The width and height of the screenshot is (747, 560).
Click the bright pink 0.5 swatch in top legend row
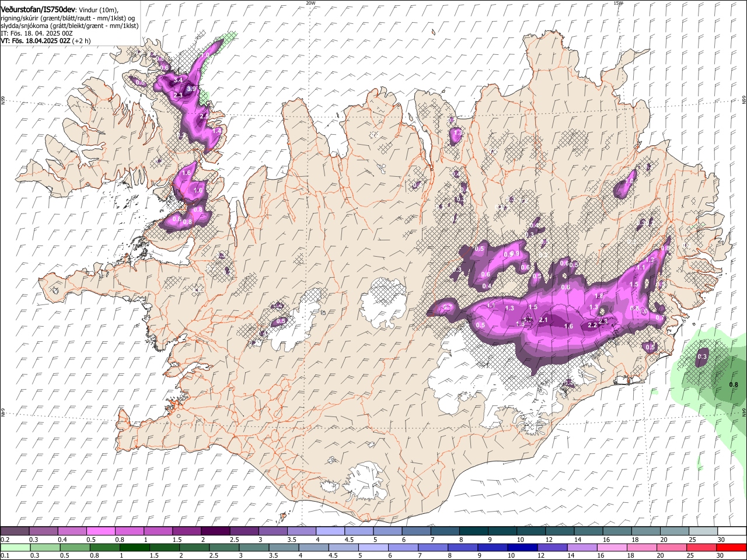pyautogui.click(x=100, y=531)
